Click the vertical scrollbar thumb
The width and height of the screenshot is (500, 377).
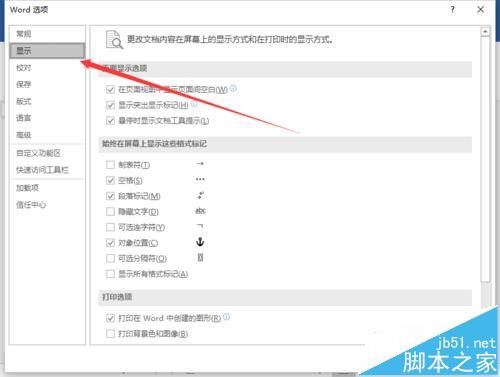click(x=485, y=159)
